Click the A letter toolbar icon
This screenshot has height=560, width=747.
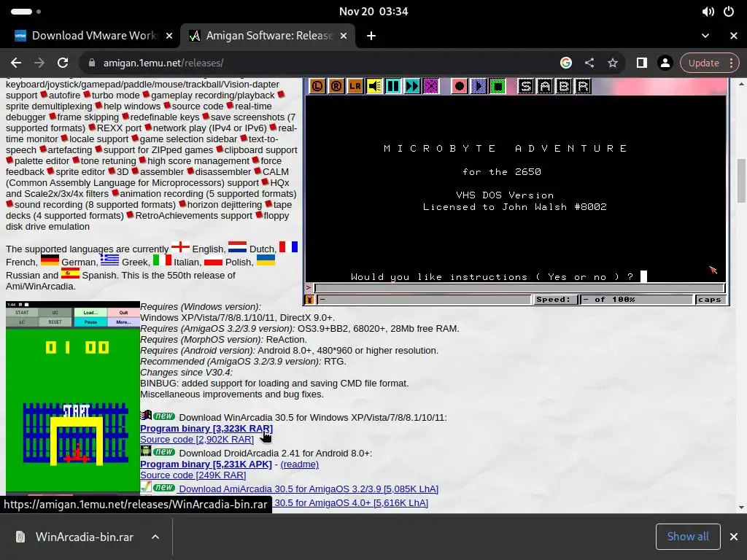tap(545, 86)
